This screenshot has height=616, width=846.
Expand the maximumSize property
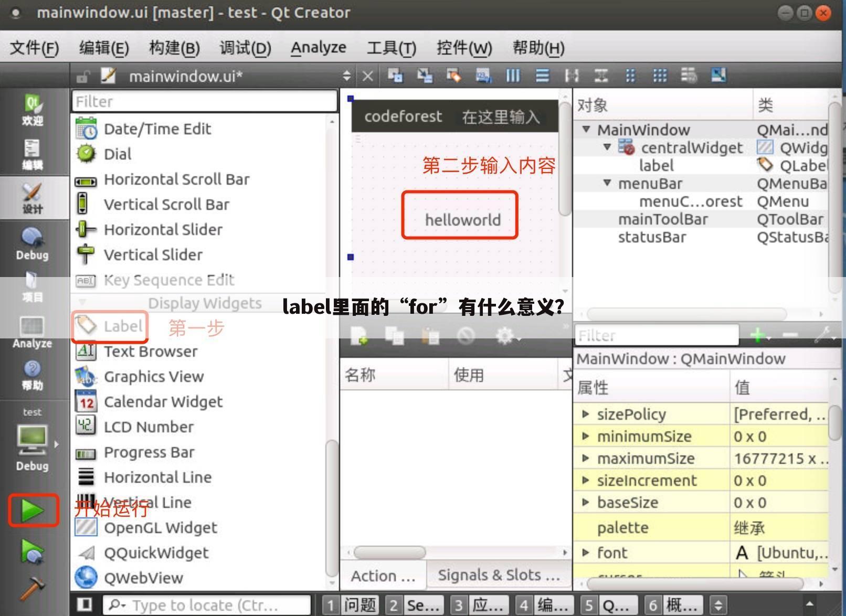pos(586,458)
